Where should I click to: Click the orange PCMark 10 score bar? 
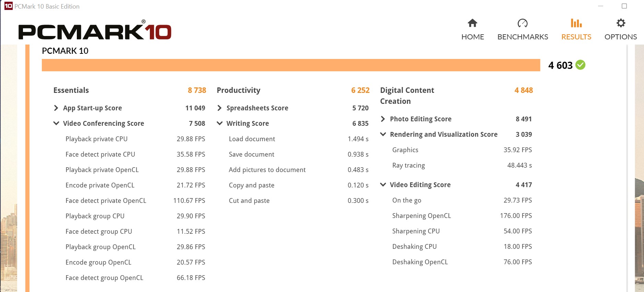pyautogui.click(x=291, y=65)
